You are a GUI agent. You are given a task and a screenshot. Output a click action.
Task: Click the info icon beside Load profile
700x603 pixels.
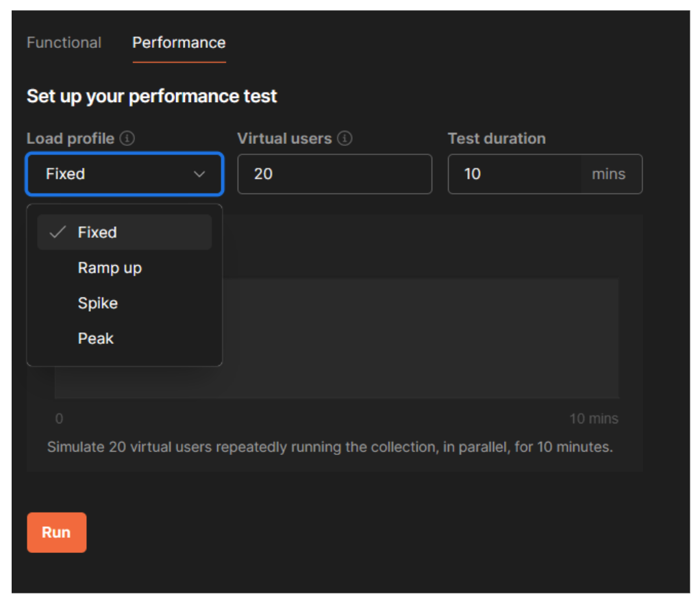pos(127,138)
